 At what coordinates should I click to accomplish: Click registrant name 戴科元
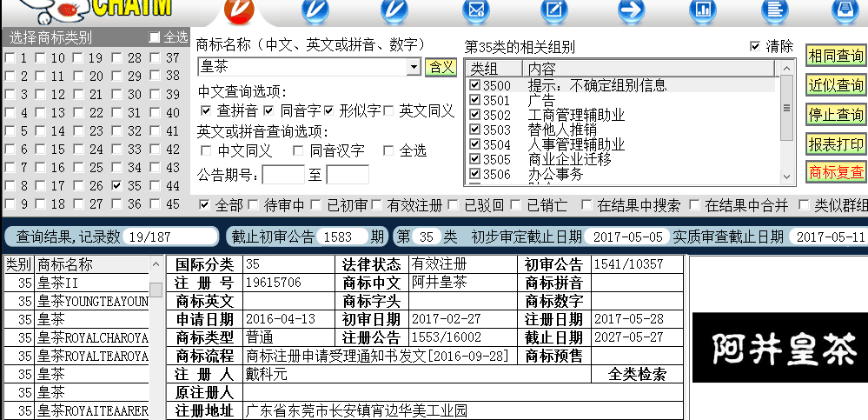267,375
